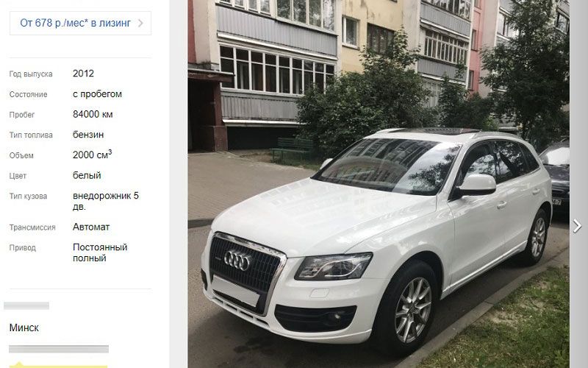Open the leasing offer from 678 р./мес
588x368 pixels.
(x=80, y=24)
